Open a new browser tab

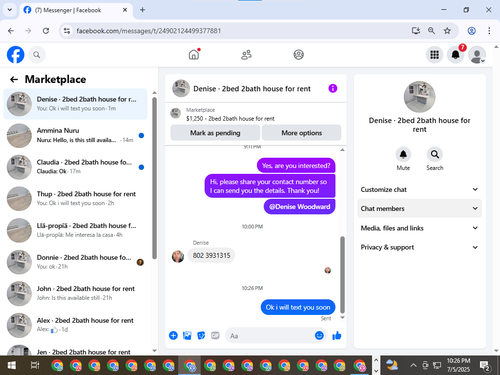click(142, 10)
